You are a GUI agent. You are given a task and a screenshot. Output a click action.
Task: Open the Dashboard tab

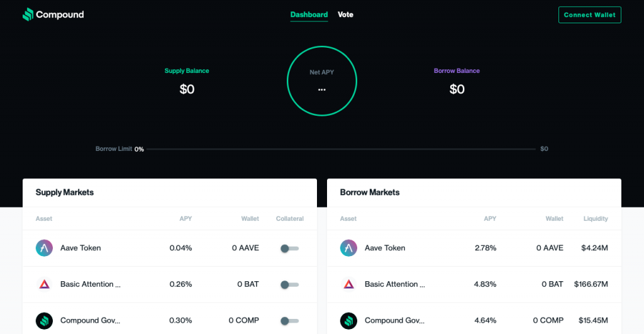pyautogui.click(x=309, y=15)
